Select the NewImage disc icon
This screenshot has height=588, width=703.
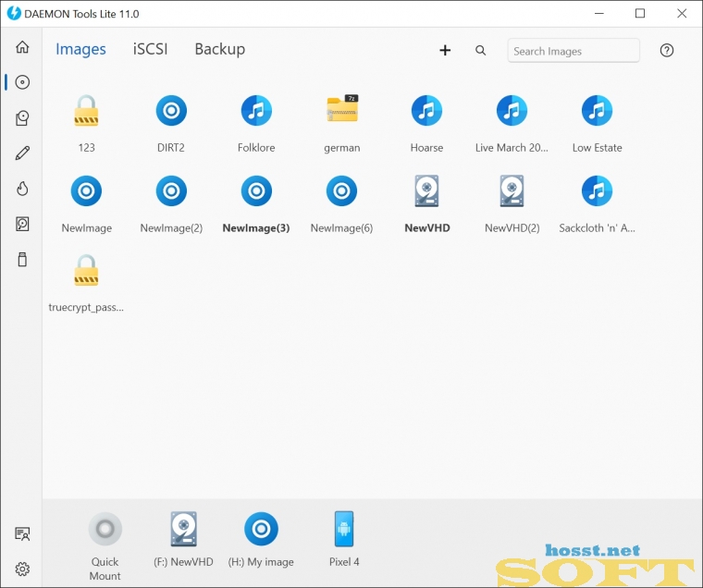coord(86,191)
